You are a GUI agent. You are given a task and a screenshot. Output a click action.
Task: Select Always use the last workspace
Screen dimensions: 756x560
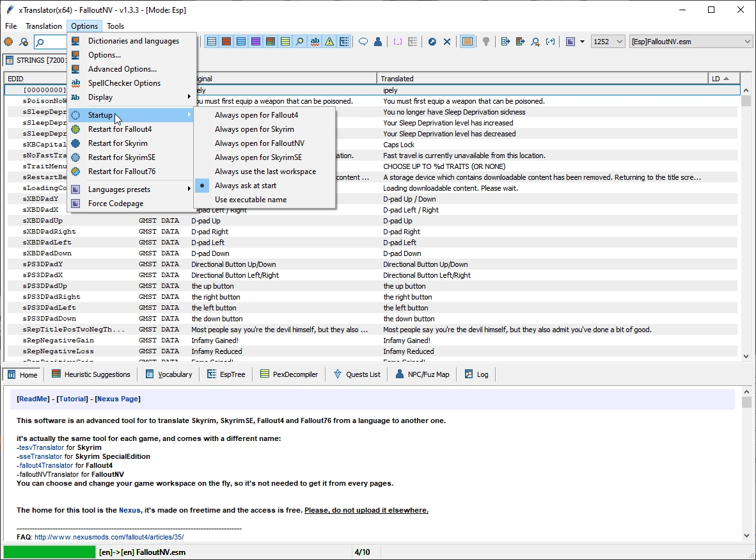(x=265, y=172)
